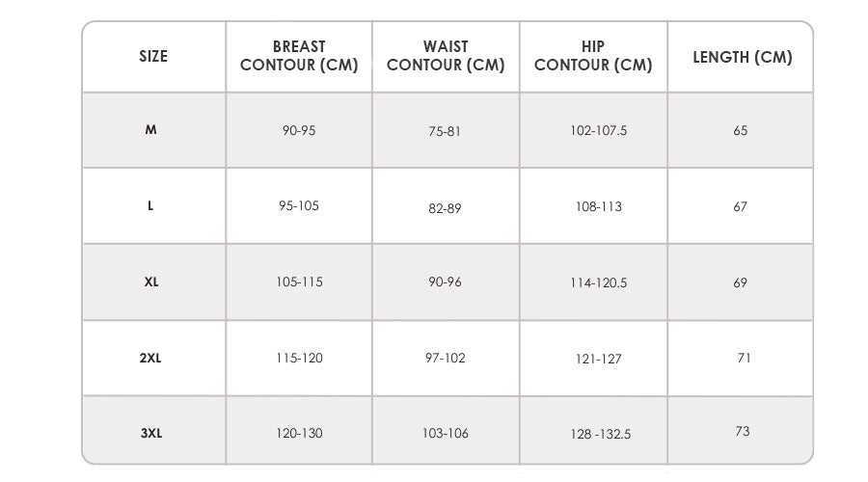Click the 105-115 breast contour cell
The image size is (868, 482).
tap(299, 282)
